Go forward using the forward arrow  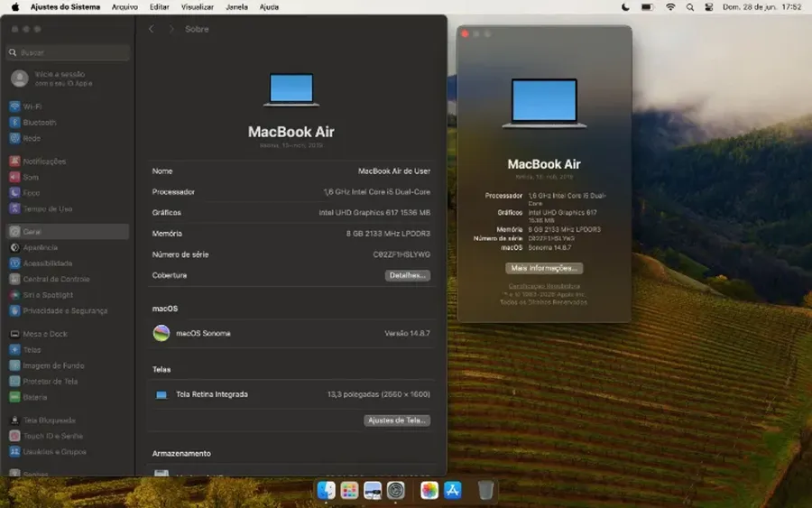click(171, 29)
